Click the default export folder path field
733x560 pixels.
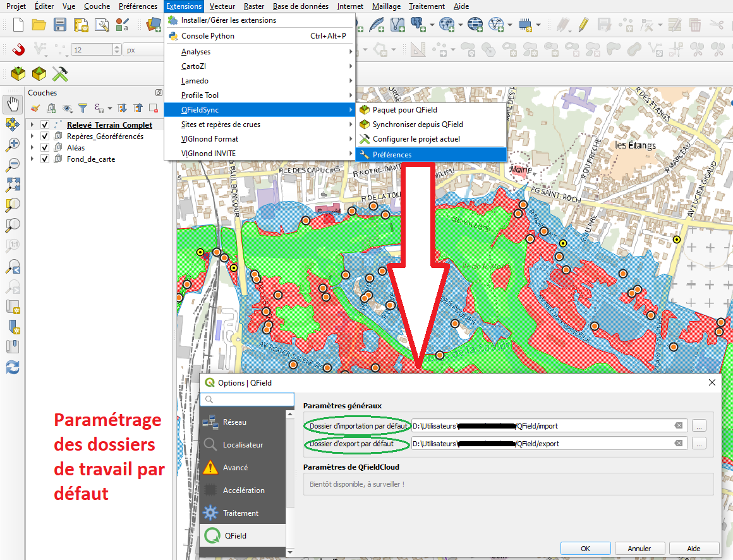[x=549, y=444]
